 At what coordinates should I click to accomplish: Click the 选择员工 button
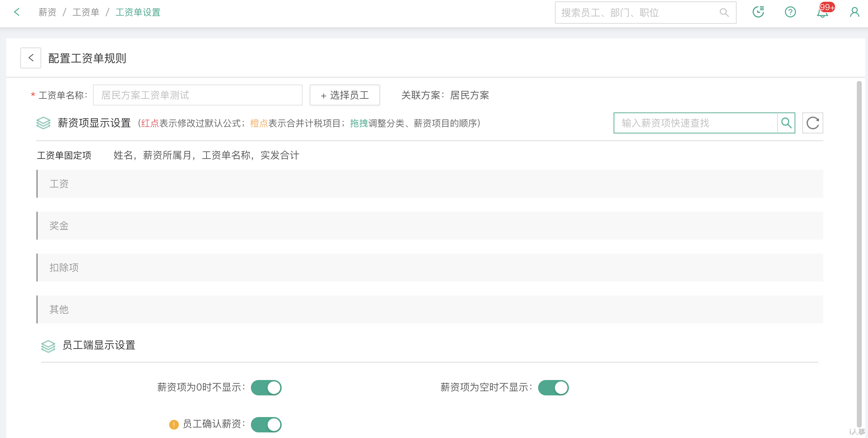click(345, 95)
